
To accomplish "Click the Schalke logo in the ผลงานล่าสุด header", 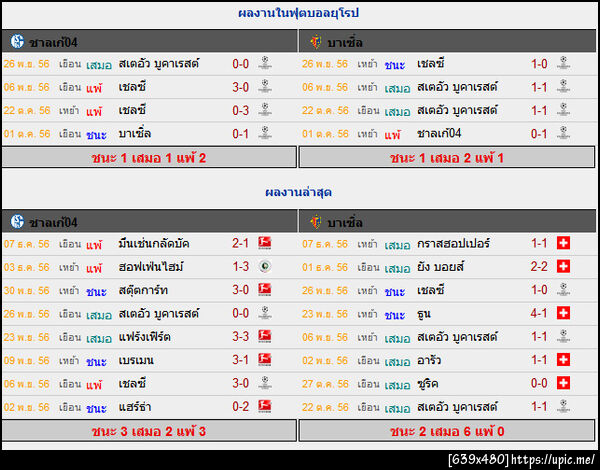I will [x=17, y=221].
